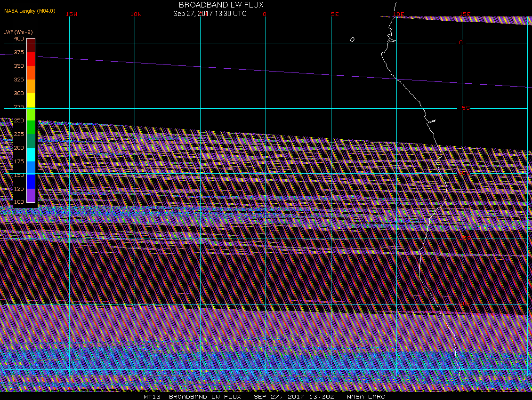Click the teal 200-225 legend swatch
The height and width of the screenshot is (400, 532).
pos(31,141)
